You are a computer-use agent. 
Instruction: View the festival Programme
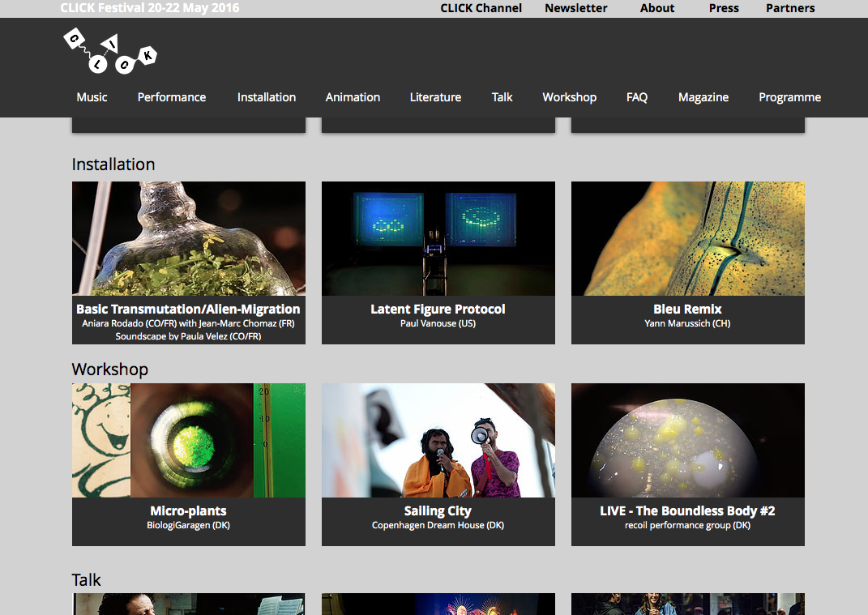click(x=789, y=97)
